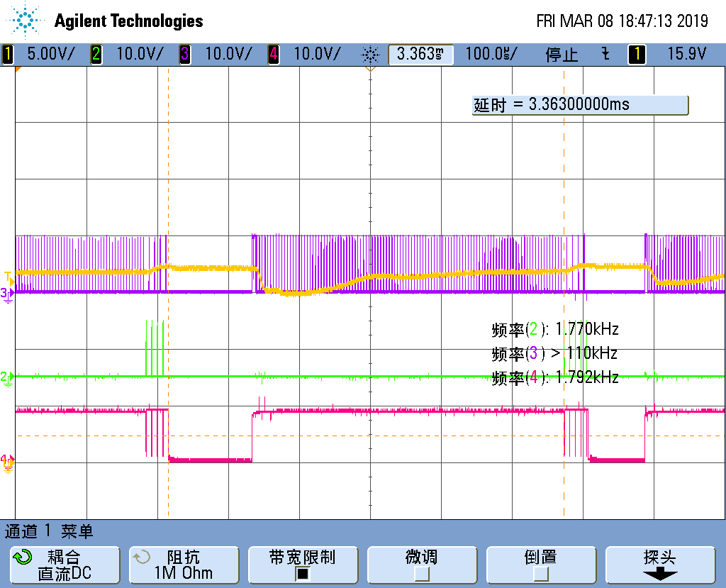726x588 pixels.
Task: Change the 阻抗 1M Ohm impedance setting
Action: point(184,565)
